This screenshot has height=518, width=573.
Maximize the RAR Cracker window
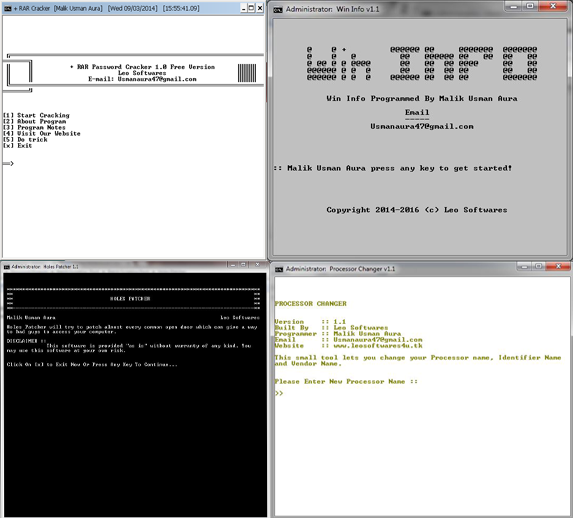tap(251, 8)
